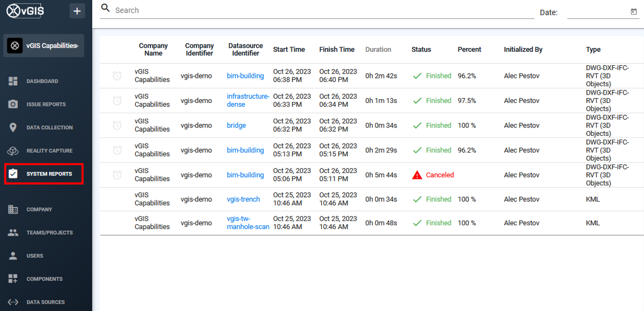
Task: Click the Data Collection pin icon
Action: 13,128
